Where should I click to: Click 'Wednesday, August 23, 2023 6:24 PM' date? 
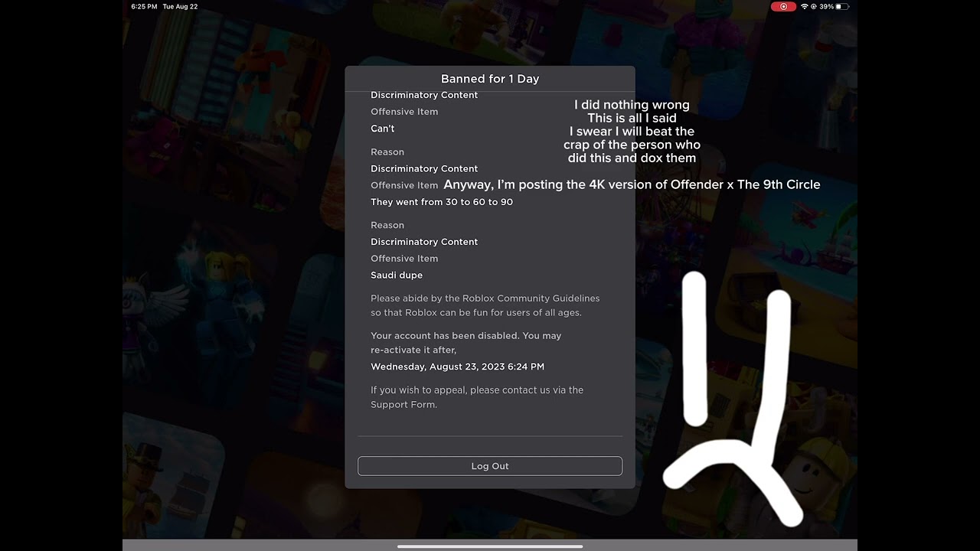[458, 367]
